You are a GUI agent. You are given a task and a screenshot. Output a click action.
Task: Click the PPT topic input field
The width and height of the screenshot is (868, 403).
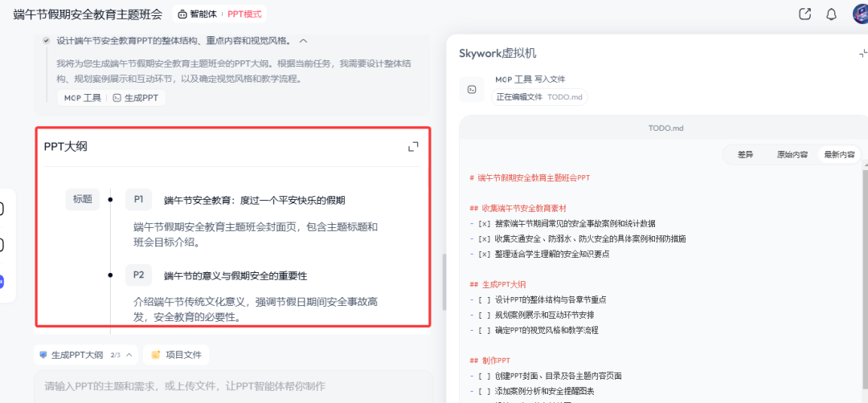[234, 386]
